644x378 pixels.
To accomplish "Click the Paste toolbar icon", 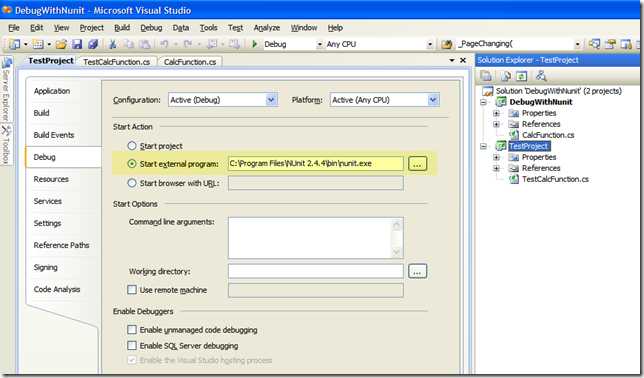I will point(144,44).
